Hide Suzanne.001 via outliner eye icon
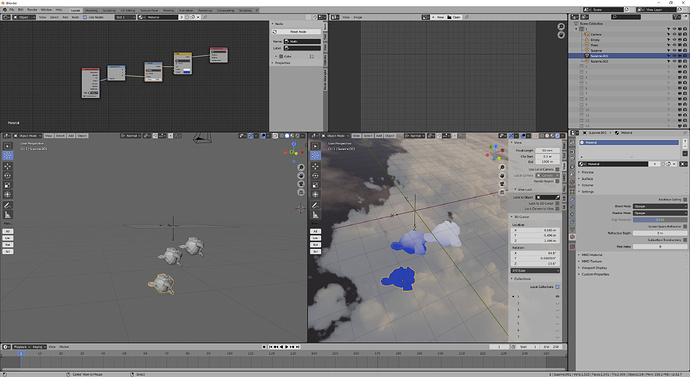This screenshot has width=690, height=377. pyautogui.click(x=674, y=56)
